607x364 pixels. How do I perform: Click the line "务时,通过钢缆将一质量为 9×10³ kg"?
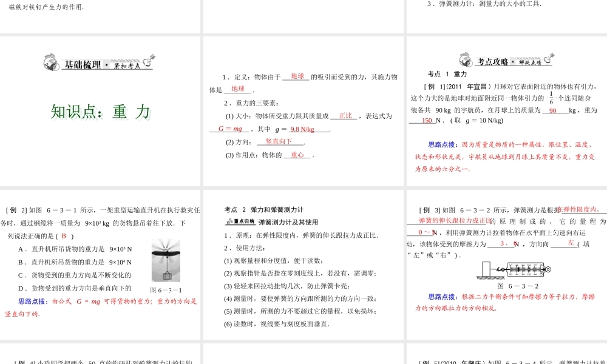(93, 223)
